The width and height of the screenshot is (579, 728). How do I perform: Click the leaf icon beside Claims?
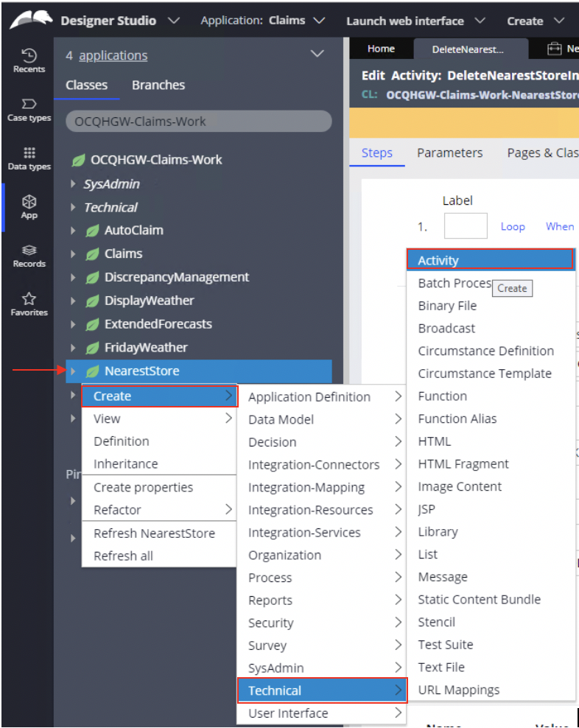coord(92,254)
